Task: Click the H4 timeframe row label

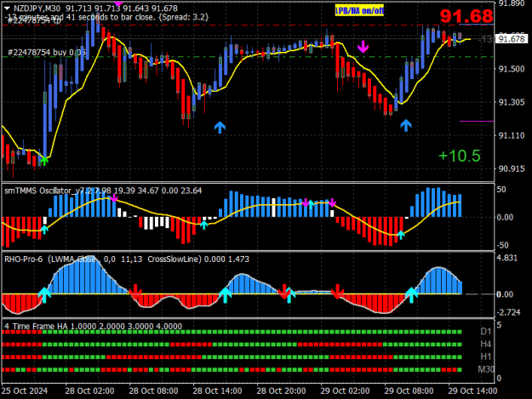Action: tap(486, 344)
